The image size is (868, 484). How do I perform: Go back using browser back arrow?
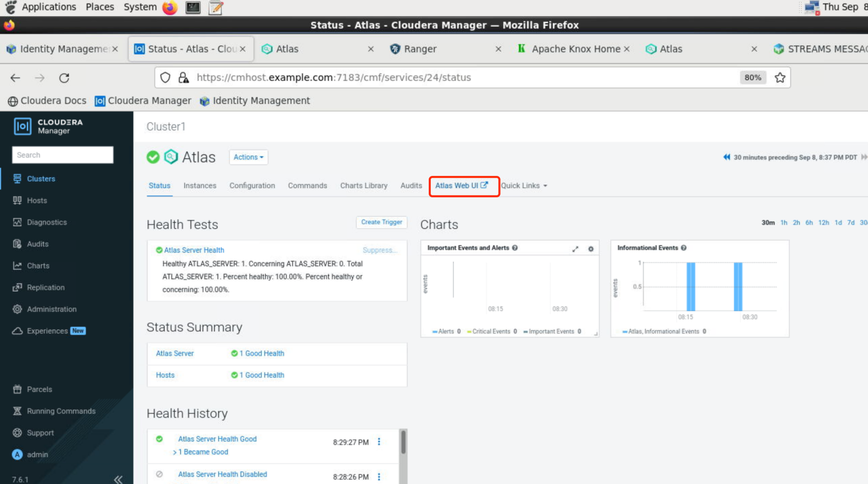coord(16,78)
